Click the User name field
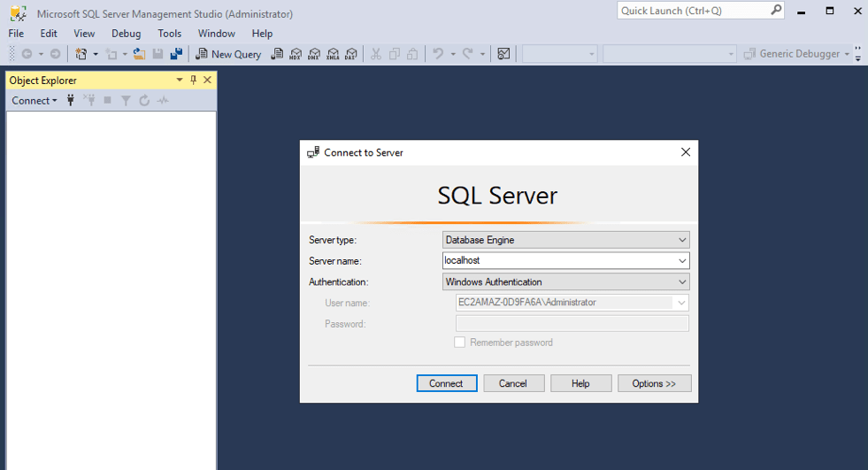The width and height of the screenshot is (868, 470). tap(572, 302)
